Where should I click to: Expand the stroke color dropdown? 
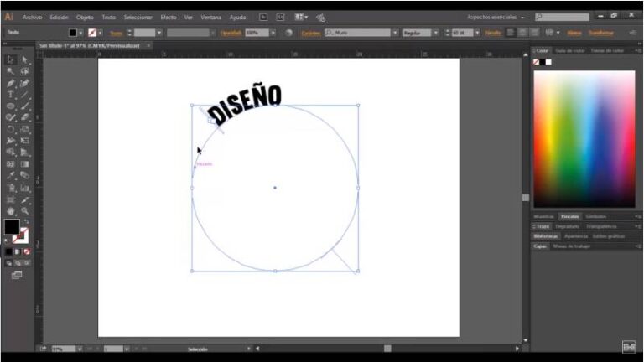[101, 33]
